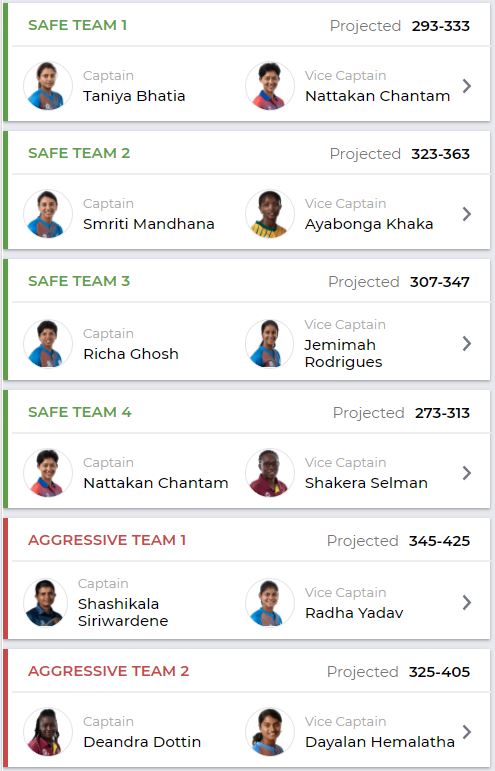
Task: Open Safe Team 3 chevron arrow
Action: pyautogui.click(x=466, y=343)
